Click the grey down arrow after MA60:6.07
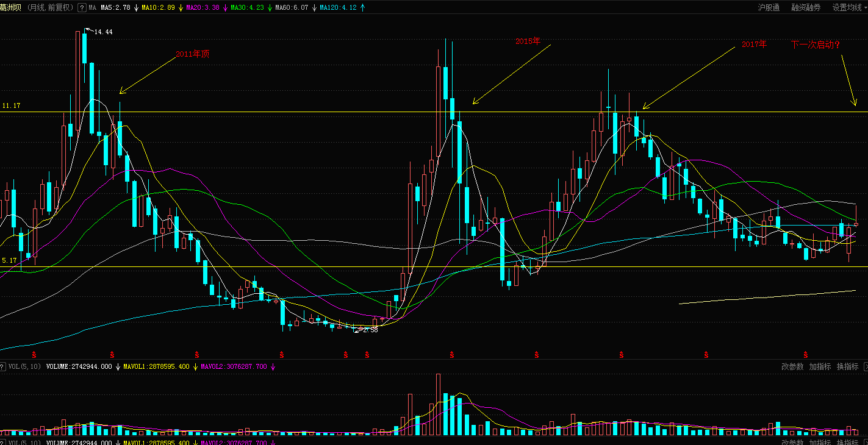Screen dimensions: 868x445 [x=314, y=7]
